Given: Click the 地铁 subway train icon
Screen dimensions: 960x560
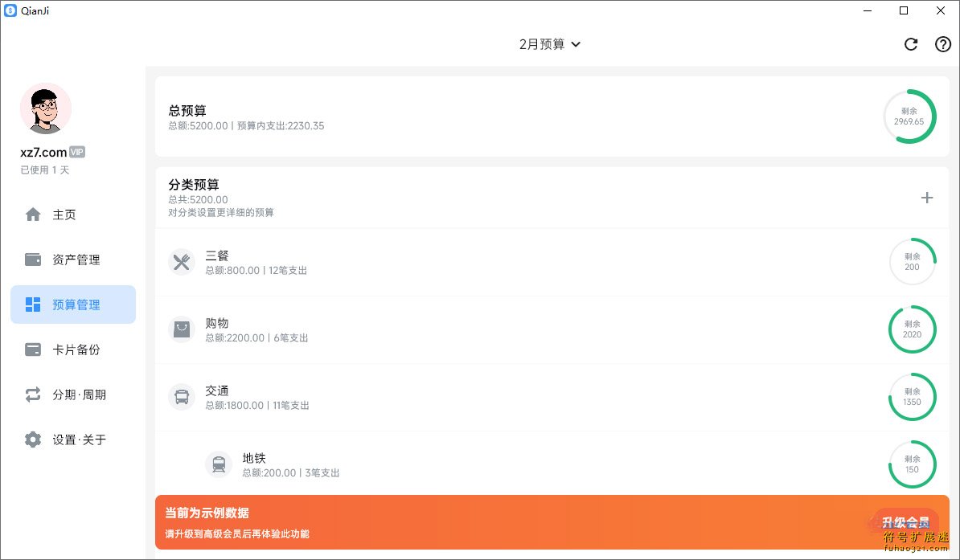Looking at the screenshot, I should [219, 464].
